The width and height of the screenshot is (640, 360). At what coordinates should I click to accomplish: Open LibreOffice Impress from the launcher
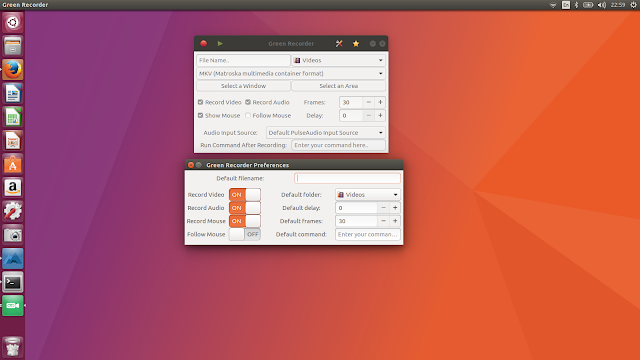pos(13,141)
